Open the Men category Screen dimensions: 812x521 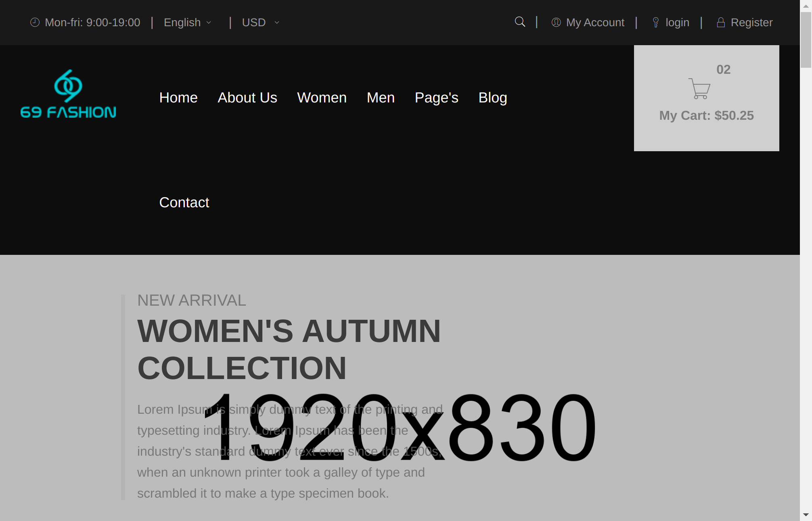(381, 98)
